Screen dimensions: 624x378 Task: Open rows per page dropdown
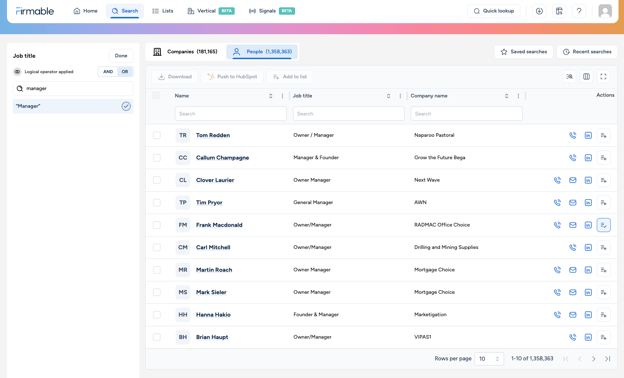tap(489, 359)
